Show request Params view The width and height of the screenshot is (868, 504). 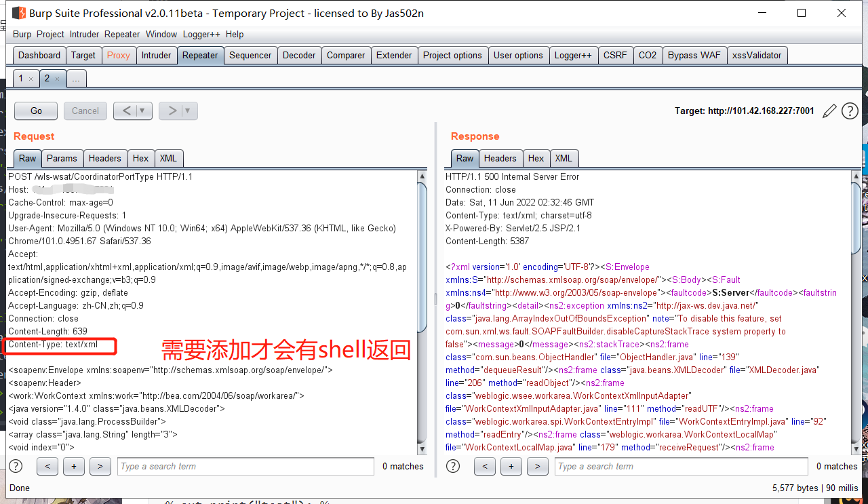click(62, 158)
